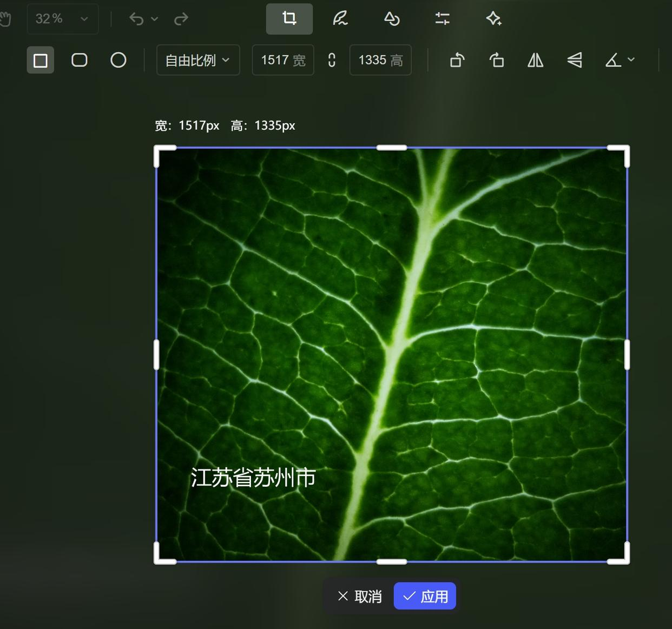Toggle the aspect ratio lock link
Image resolution: width=672 pixels, height=629 pixels.
click(332, 60)
